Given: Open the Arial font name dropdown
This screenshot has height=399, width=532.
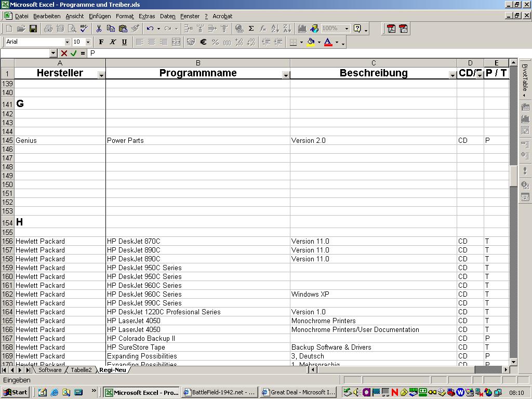Looking at the screenshot, I should 67,42.
